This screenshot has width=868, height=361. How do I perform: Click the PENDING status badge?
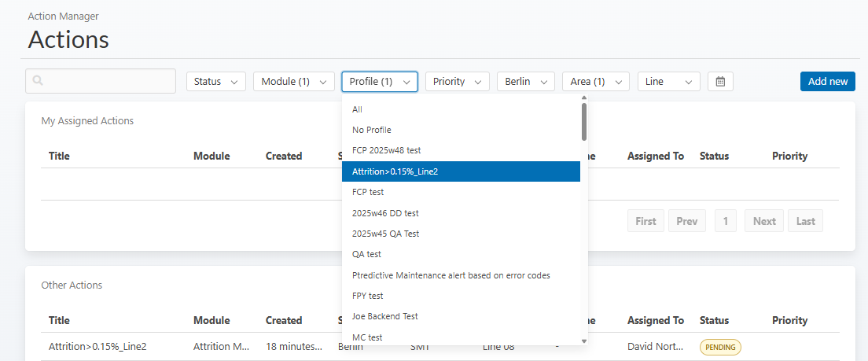[720, 347]
